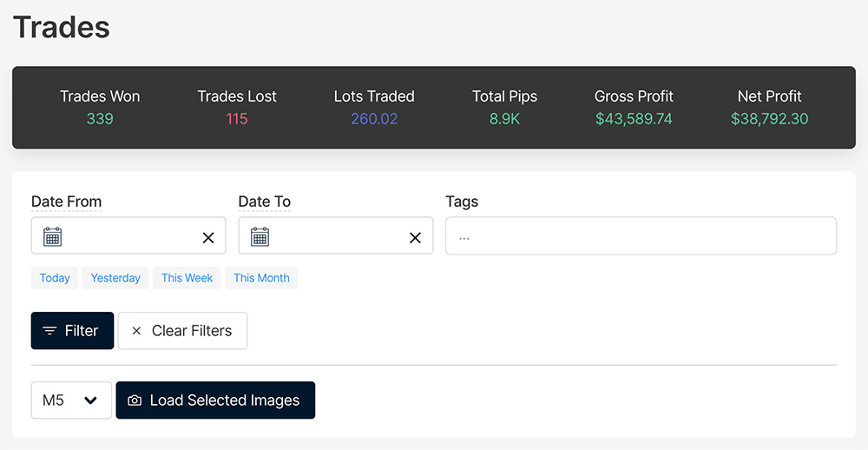Select the Today quick date filter
The width and height of the screenshot is (868, 450).
55,278
